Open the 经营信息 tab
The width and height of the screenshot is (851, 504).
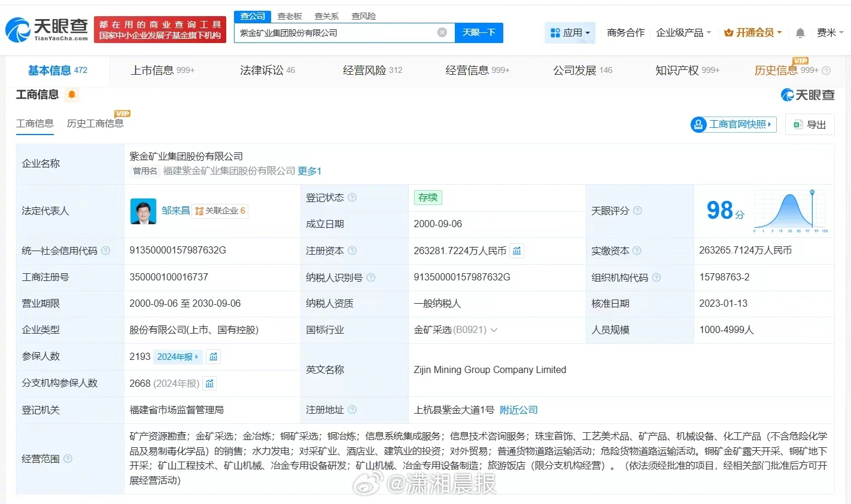point(478,71)
